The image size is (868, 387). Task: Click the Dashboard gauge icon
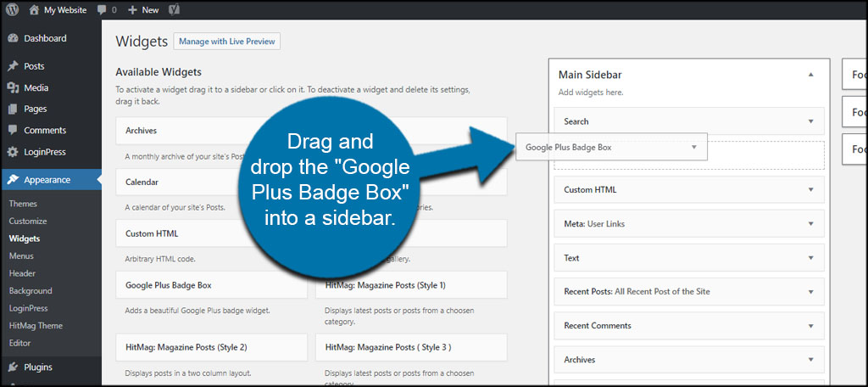[13, 38]
